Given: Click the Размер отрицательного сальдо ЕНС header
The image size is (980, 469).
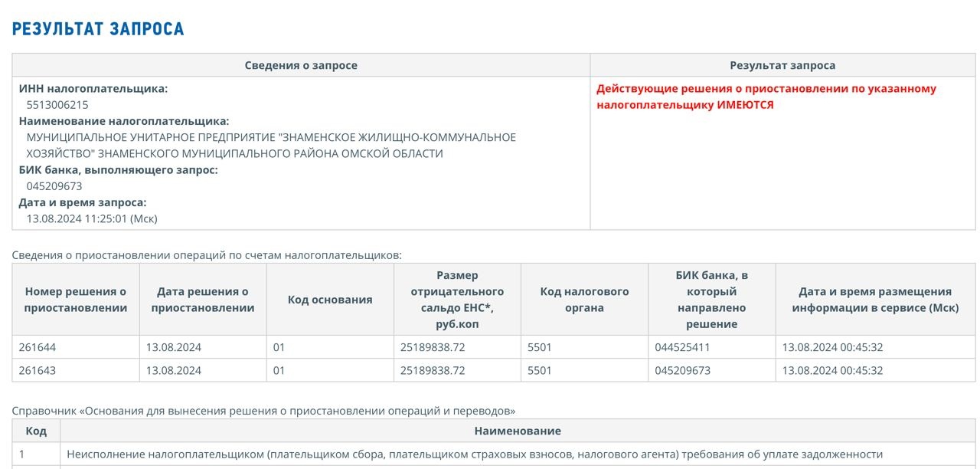Looking at the screenshot, I should (457, 300).
